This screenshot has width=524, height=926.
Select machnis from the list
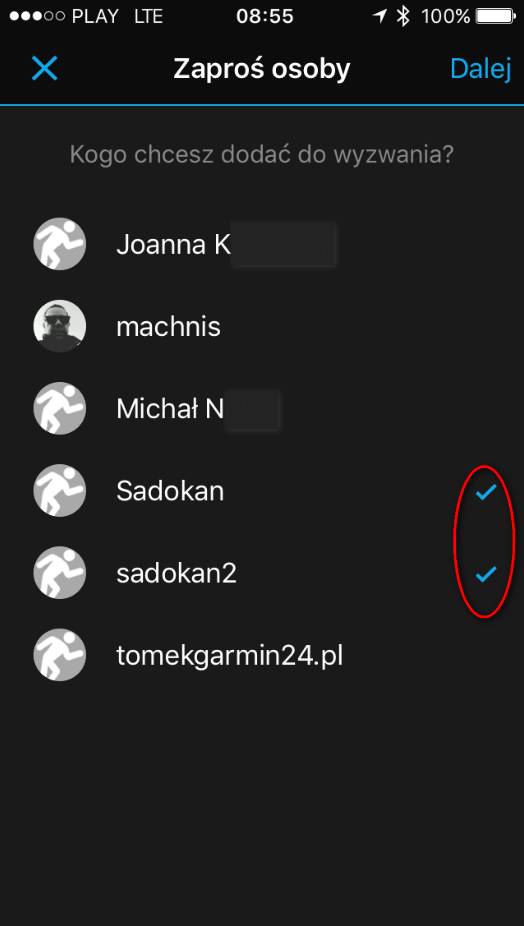click(262, 326)
